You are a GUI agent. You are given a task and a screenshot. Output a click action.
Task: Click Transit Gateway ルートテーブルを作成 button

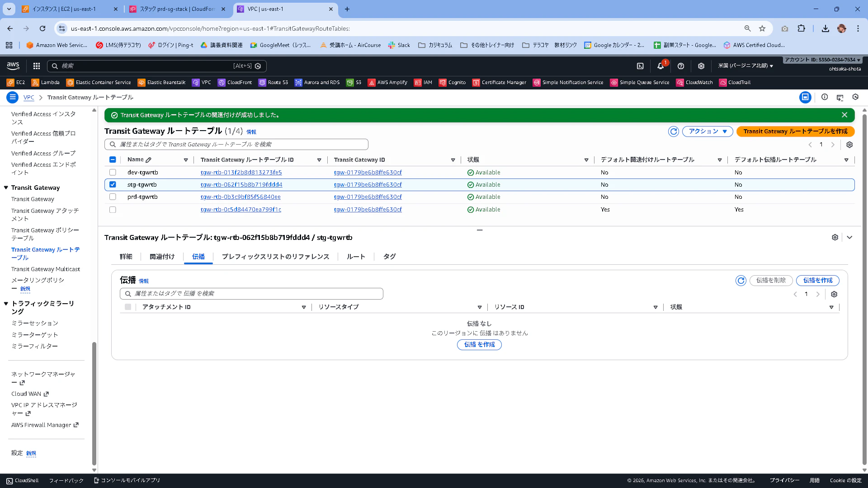pos(796,131)
